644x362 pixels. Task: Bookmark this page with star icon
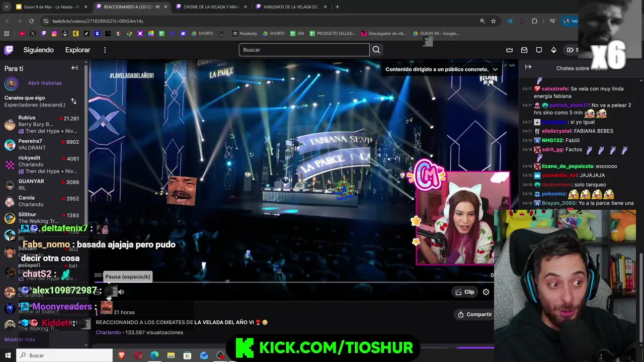494,21
